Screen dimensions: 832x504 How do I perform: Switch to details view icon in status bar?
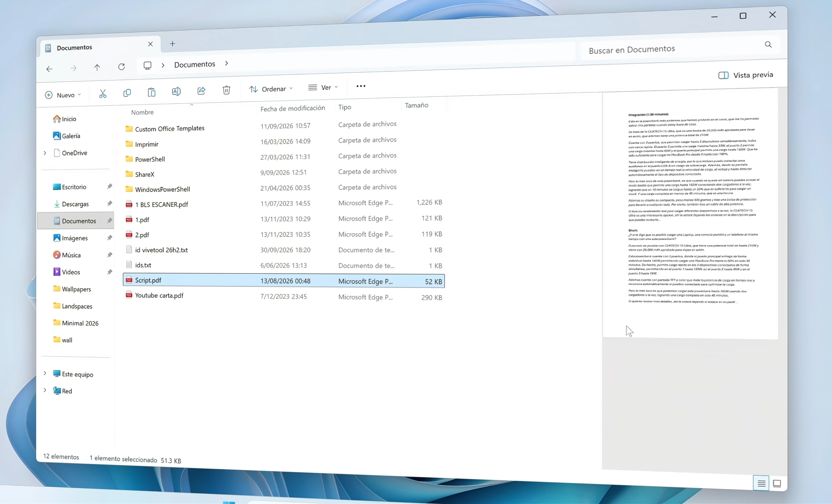(761, 483)
